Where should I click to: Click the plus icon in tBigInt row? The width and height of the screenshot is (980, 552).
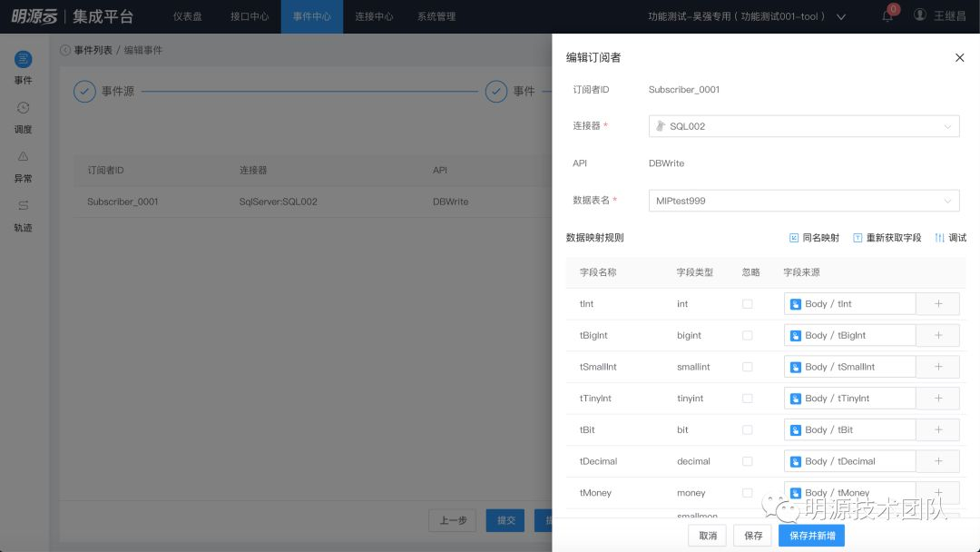click(x=938, y=335)
